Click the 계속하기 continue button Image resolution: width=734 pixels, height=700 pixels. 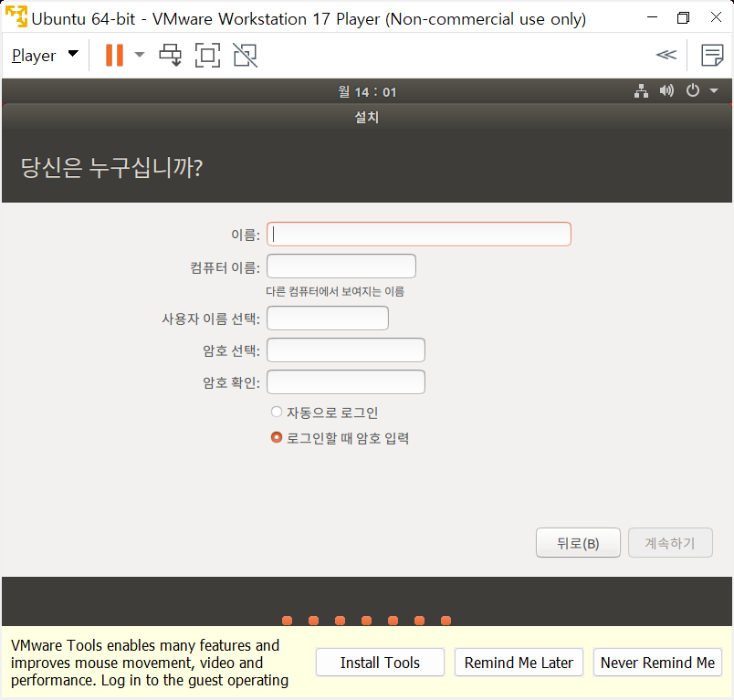pos(670,543)
